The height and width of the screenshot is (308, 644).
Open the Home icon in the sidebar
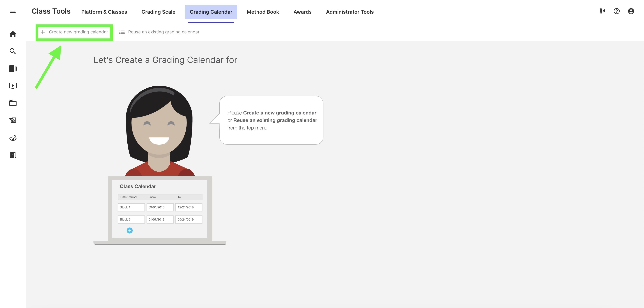13,34
